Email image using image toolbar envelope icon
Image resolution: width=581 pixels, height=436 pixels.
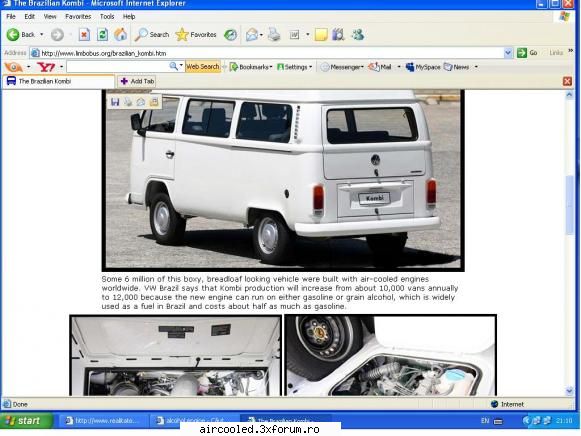pyautogui.click(x=141, y=102)
